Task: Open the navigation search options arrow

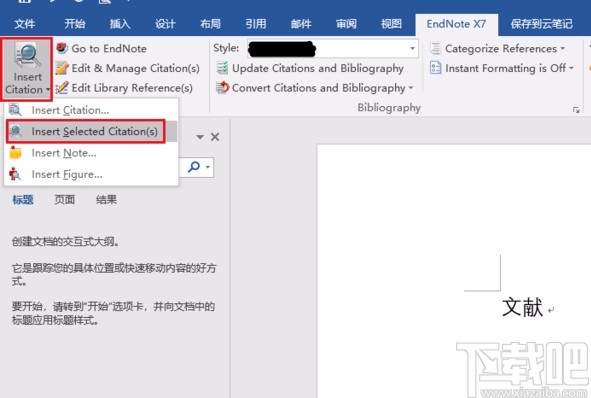Action: [208, 167]
